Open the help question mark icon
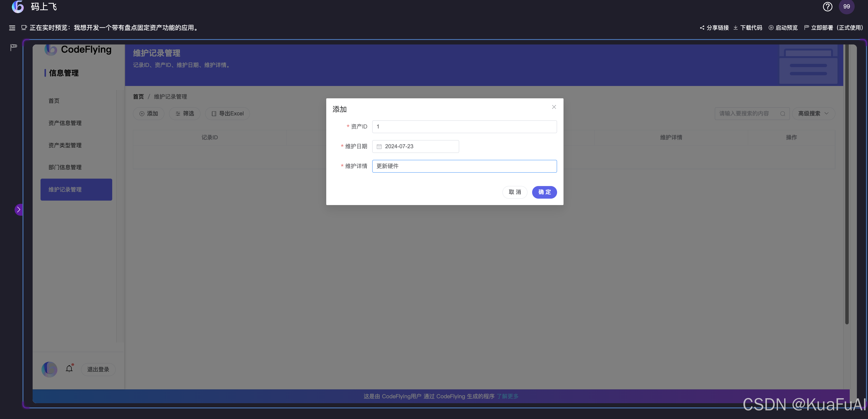The height and width of the screenshot is (419, 868). [827, 7]
